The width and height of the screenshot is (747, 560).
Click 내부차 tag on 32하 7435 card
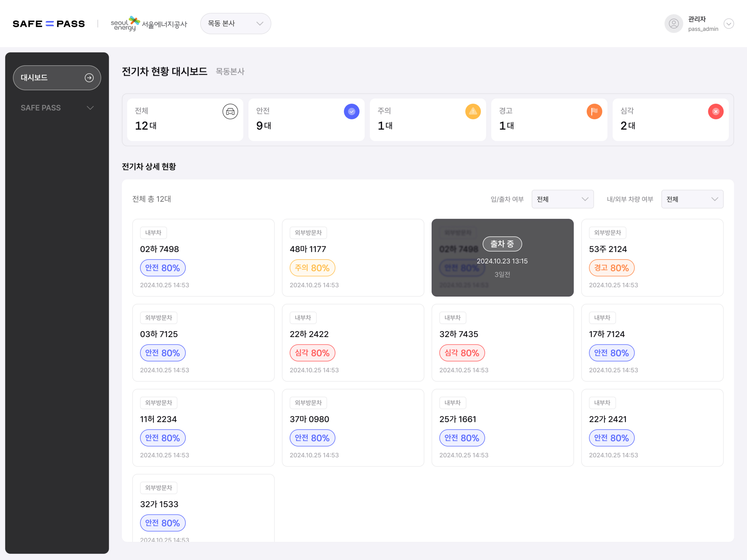coord(453,318)
